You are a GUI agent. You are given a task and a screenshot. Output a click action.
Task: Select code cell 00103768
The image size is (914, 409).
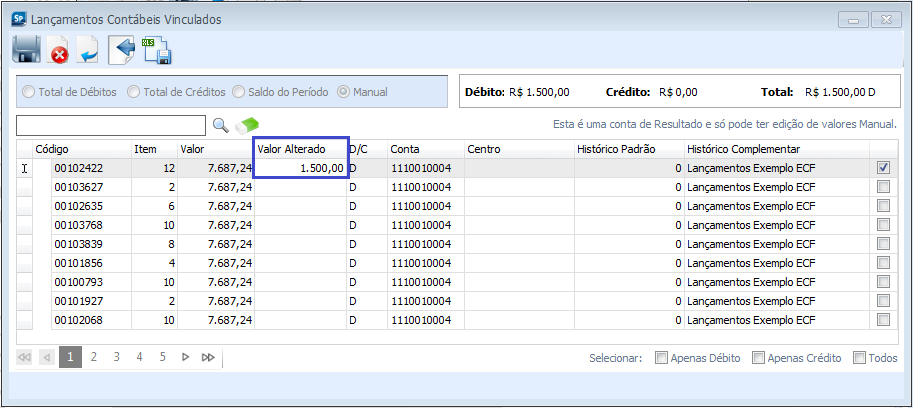click(91, 225)
